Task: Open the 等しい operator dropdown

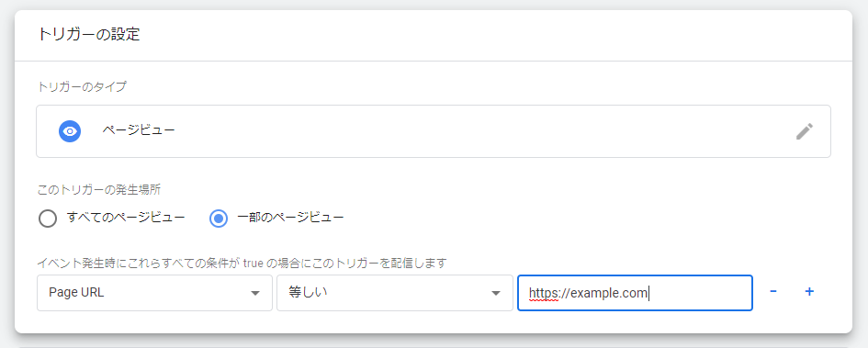Action: click(x=395, y=293)
